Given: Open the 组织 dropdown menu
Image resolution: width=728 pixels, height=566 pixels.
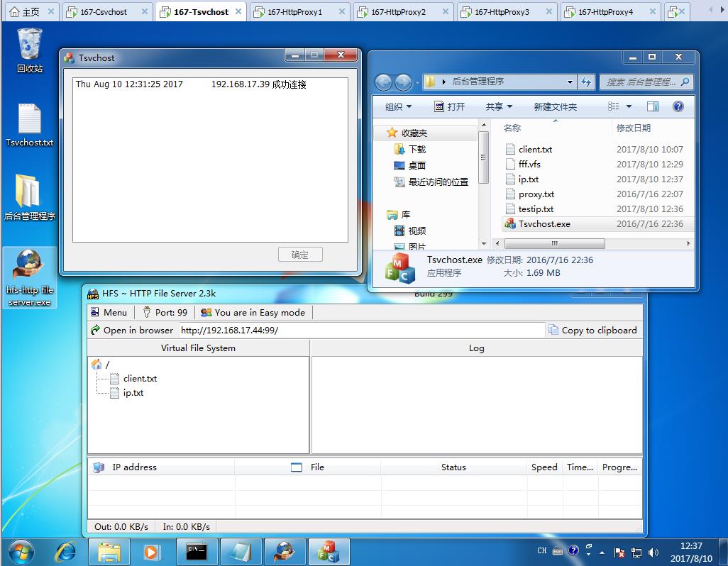Looking at the screenshot, I should 398,106.
